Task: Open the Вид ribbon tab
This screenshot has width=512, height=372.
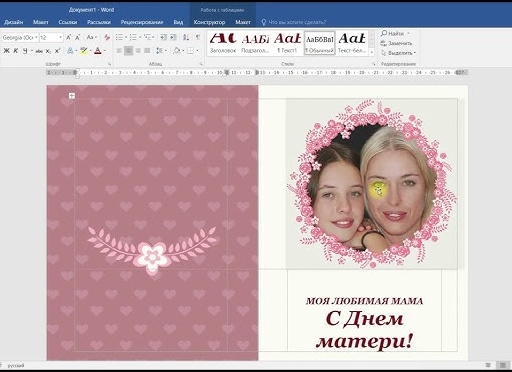Action: 178,22
